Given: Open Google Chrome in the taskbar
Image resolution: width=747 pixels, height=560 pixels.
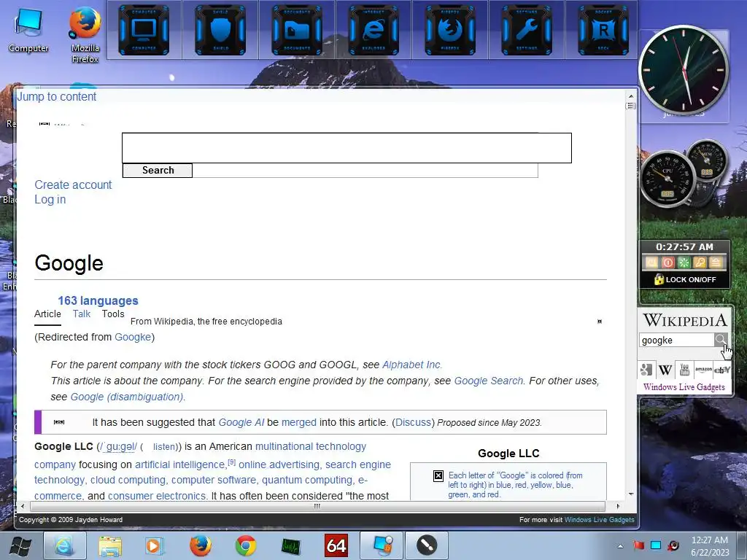Looking at the screenshot, I should (x=245, y=545).
